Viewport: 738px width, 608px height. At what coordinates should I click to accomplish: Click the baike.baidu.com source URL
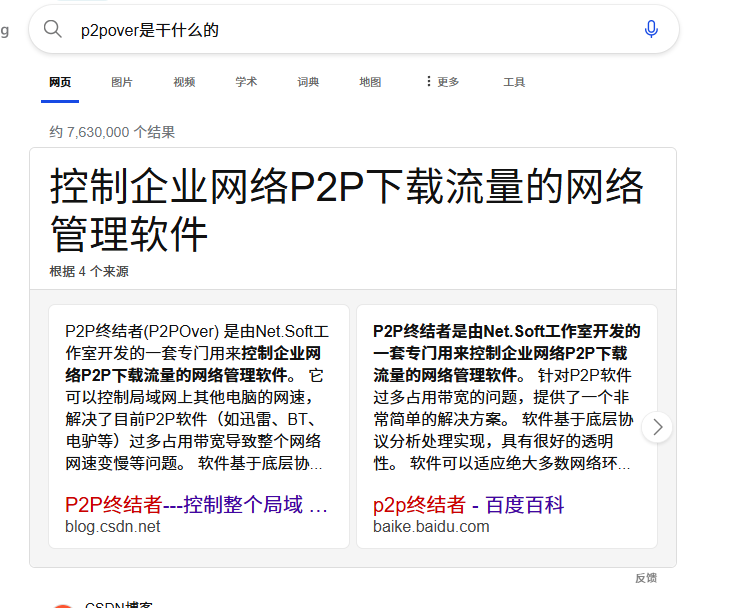[431, 527]
